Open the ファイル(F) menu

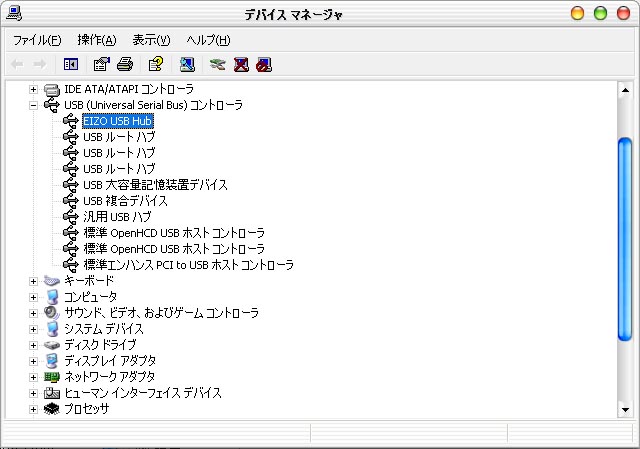tap(37, 40)
